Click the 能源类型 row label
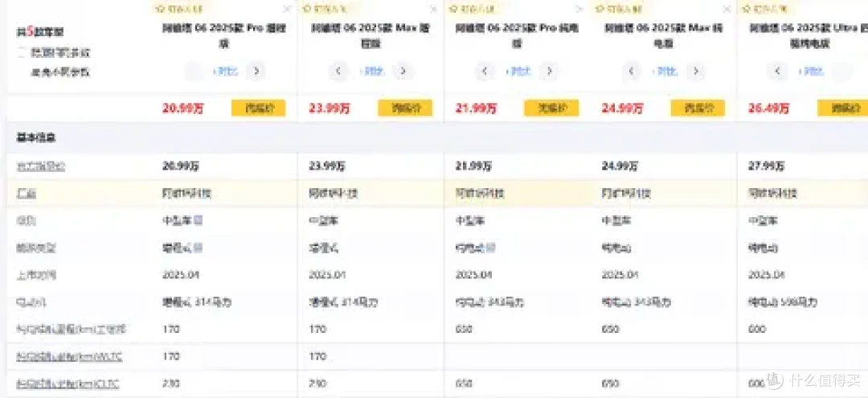Image resolution: width=868 pixels, height=398 pixels. coord(36,248)
